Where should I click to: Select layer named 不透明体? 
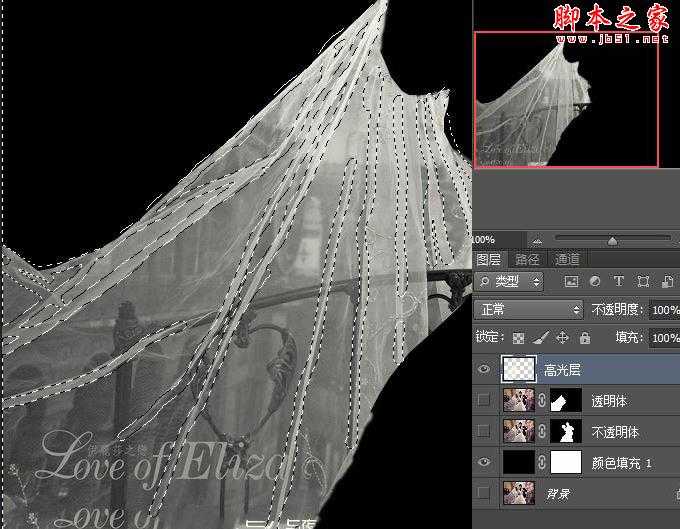point(615,432)
